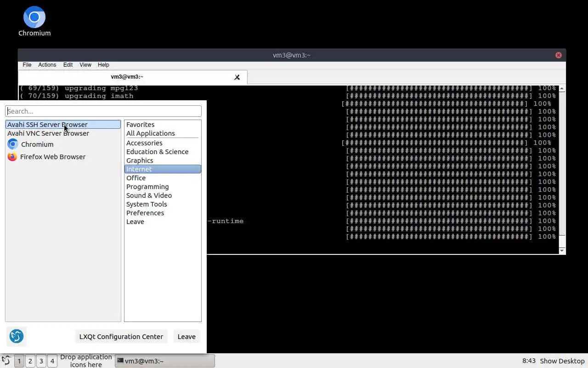Open the terminal View menu

click(x=85, y=65)
